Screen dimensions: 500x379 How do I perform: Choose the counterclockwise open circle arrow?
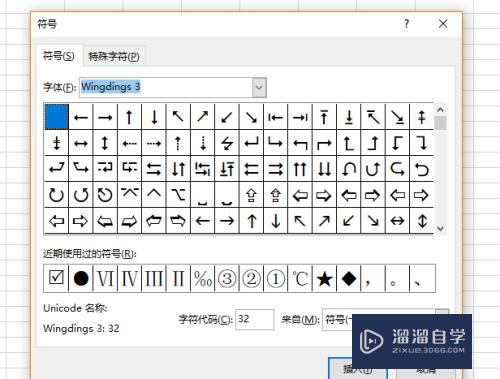tap(81, 195)
